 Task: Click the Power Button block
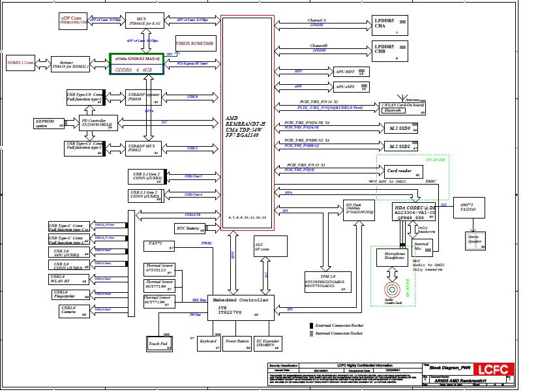tap(237, 344)
